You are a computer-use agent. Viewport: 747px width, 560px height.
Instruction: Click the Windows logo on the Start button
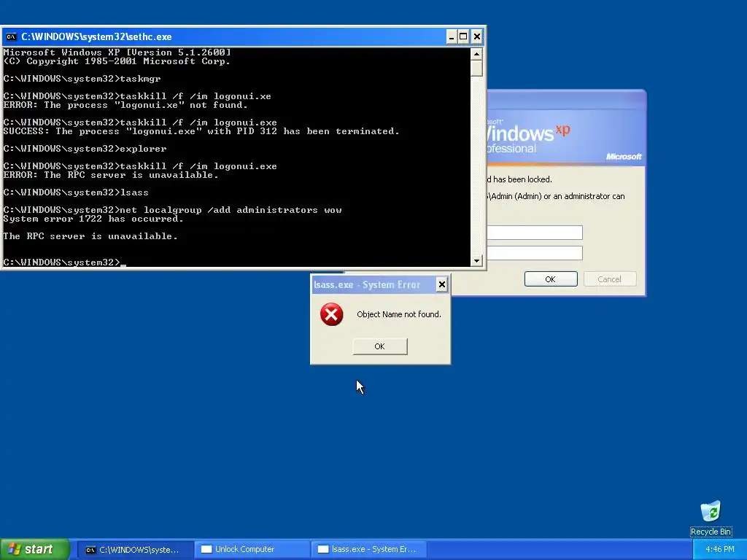pyautogui.click(x=15, y=549)
